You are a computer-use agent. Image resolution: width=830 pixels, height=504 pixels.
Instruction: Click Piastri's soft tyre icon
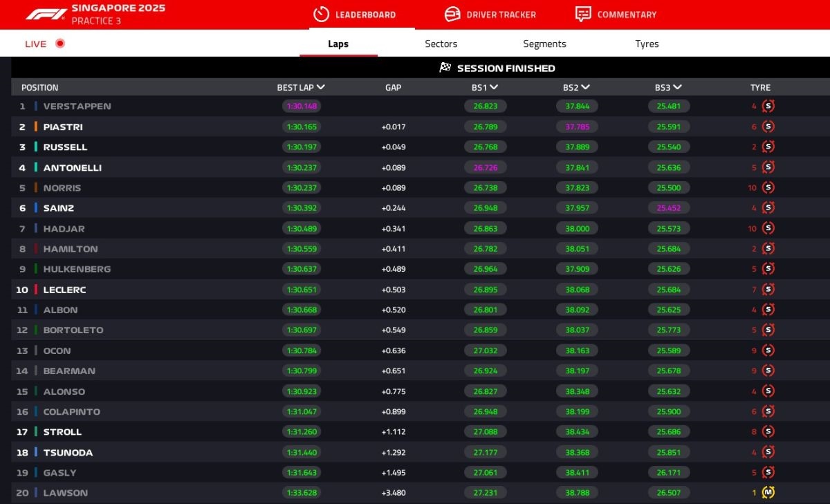(768, 127)
